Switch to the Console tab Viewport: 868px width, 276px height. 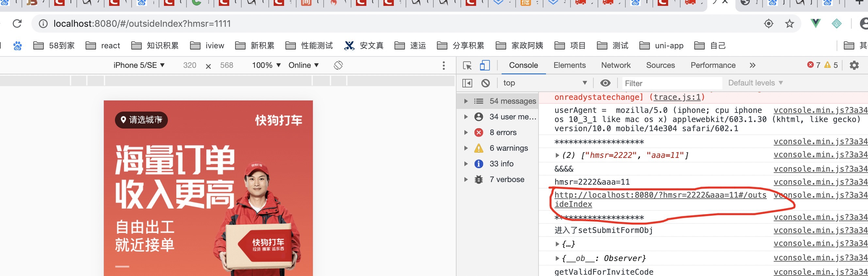pyautogui.click(x=523, y=65)
